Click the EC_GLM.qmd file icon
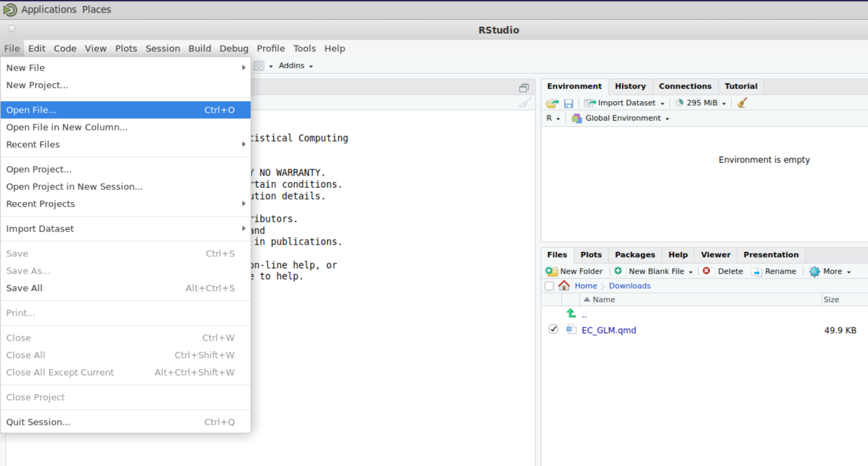 [x=571, y=329]
